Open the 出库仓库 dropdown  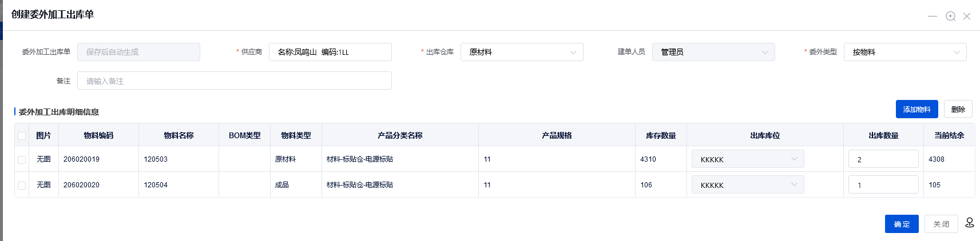coord(521,52)
